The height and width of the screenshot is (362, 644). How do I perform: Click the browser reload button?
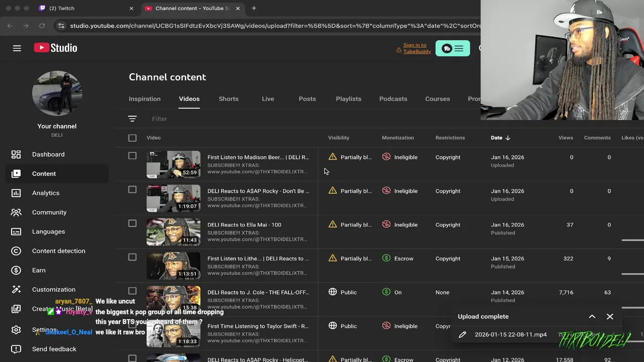click(x=42, y=26)
